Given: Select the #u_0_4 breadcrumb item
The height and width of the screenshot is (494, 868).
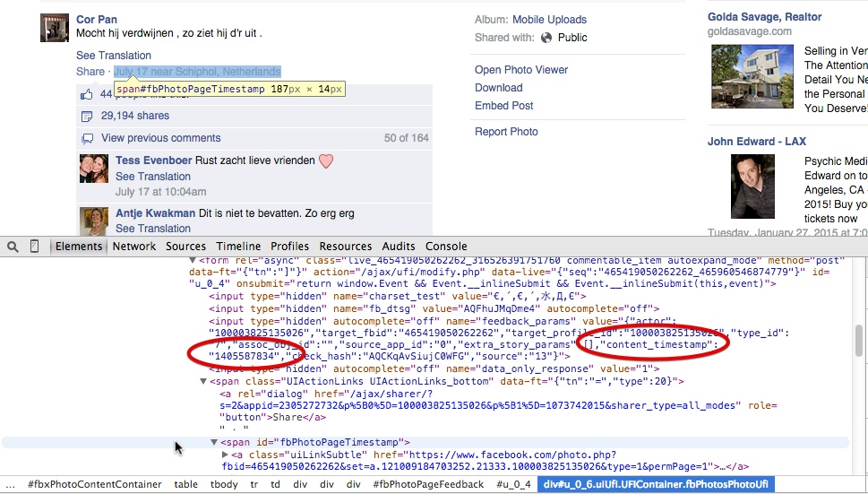Looking at the screenshot, I should pyautogui.click(x=513, y=484).
